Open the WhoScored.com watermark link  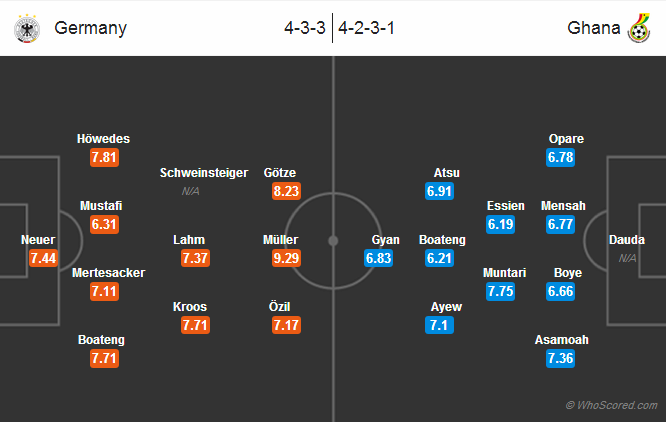(x=611, y=405)
